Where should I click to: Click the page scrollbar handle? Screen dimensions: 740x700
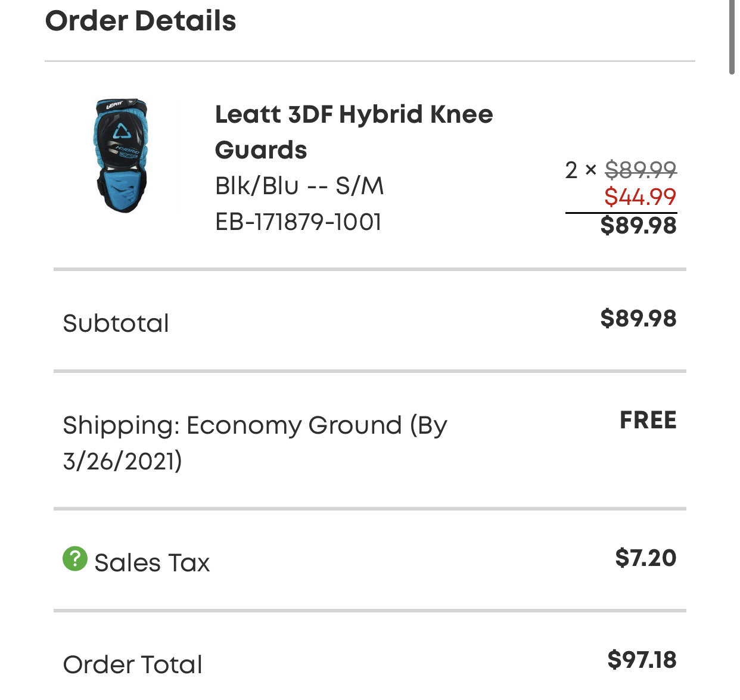tap(732, 37)
